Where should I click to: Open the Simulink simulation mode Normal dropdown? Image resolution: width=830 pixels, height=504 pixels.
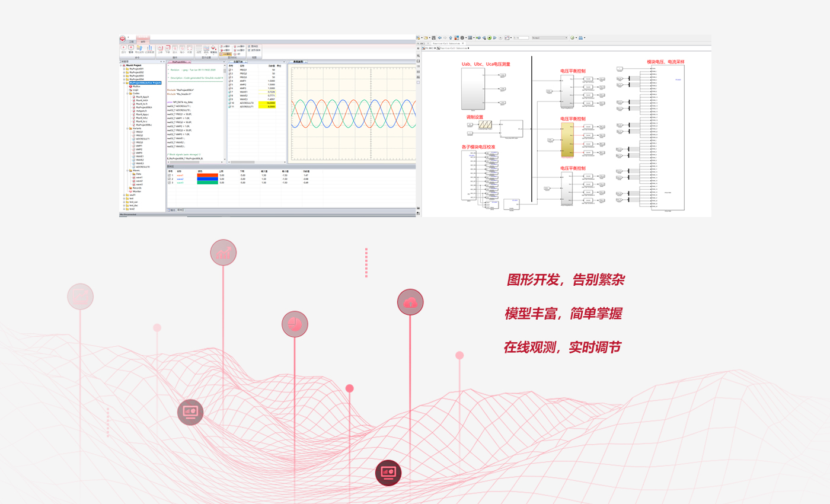tap(549, 38)
